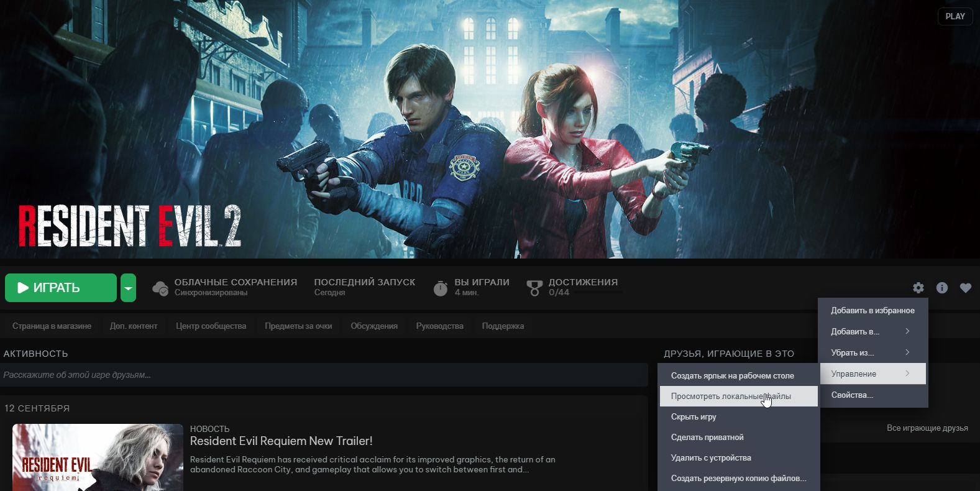Click the 12 СЕНТЯБРЯ date heading

(x=37, y=408)
